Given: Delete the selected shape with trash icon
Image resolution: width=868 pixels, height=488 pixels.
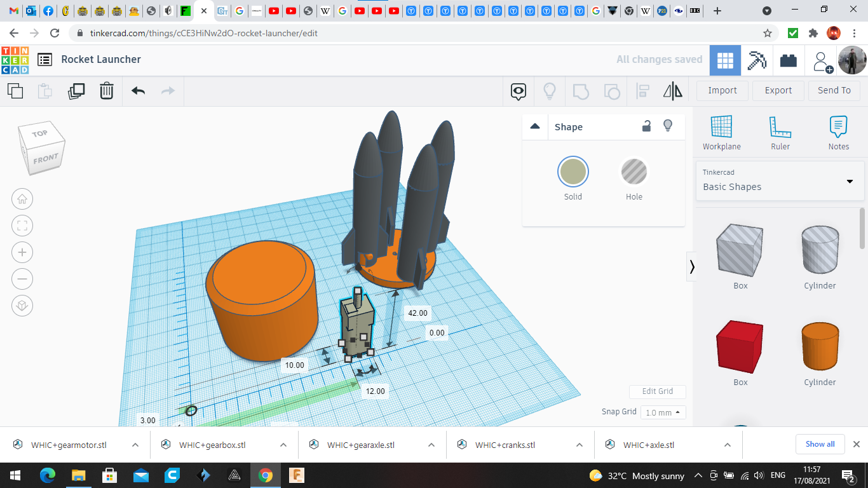Looking at the screenshot, I should pyautogui.click(x=107, y=91).
